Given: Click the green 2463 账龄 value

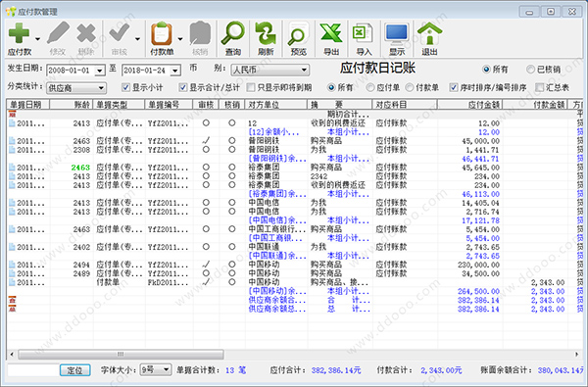Looking at the screenshot, I should click(80, 168).
